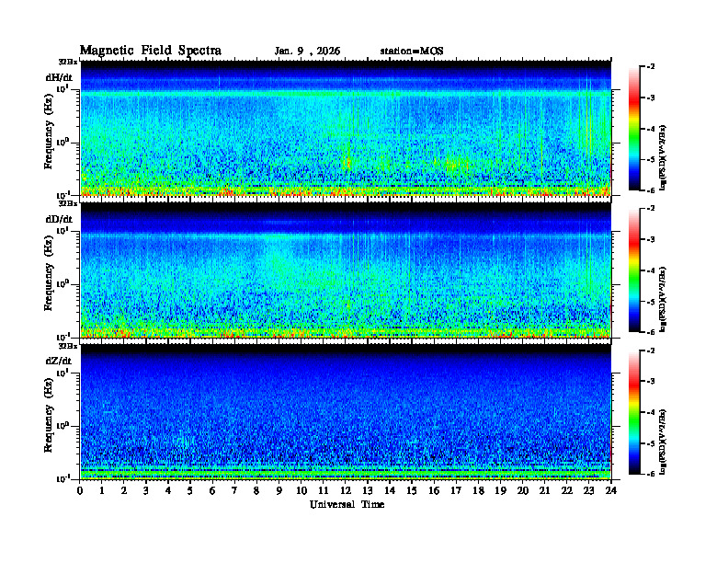Click hour tick label "2" on time axis

(x=124, y=490)
